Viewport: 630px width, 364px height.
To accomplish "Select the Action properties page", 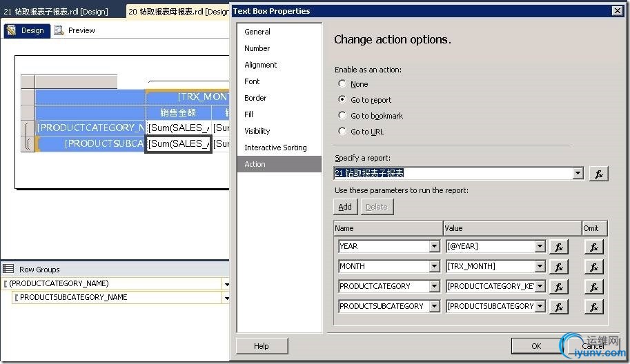I will click(x=279, y=164).
